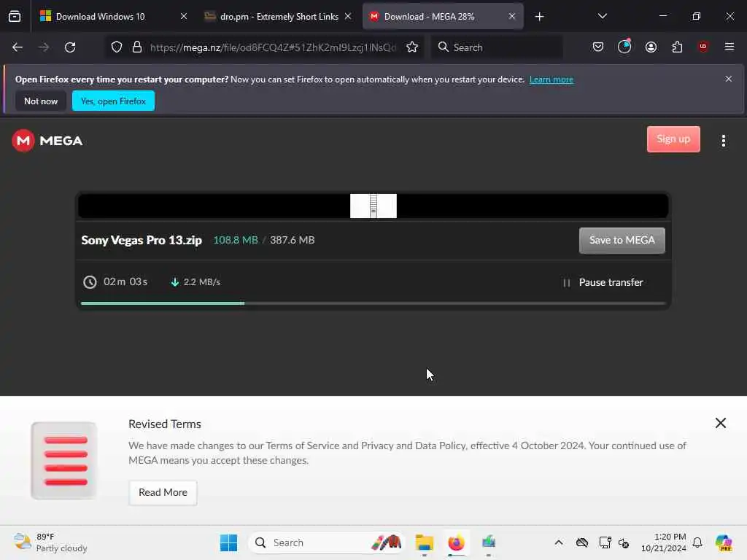Close the Revised Terms banner
The image size is (747, 560).
720,423
